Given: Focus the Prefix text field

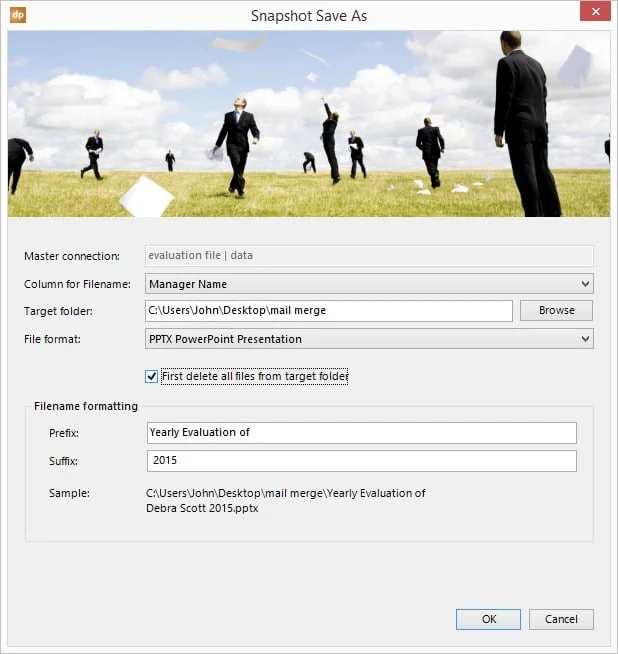Looking at the screenshot, I should pyautogui.click(x=361, y=432).
